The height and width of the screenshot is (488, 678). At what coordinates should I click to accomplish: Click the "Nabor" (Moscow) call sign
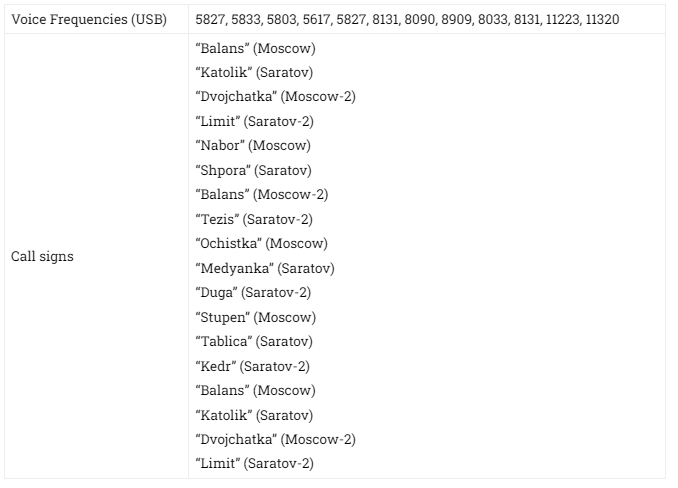point(253,145)
